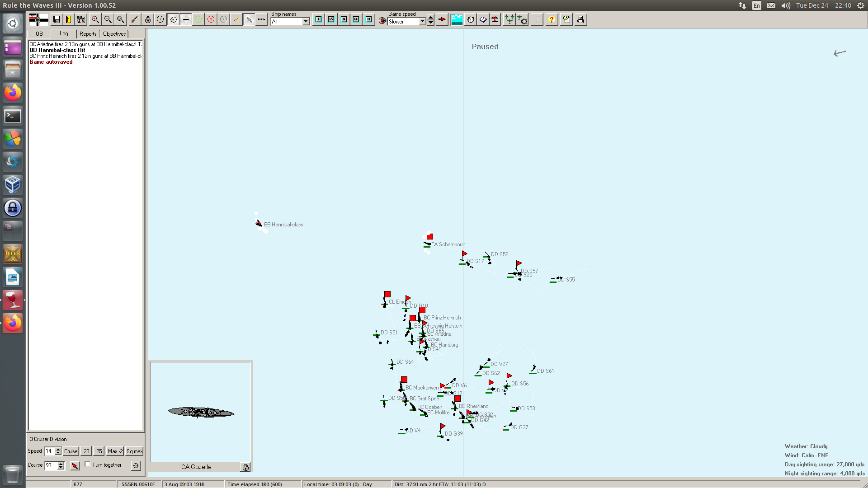Toggle the red circle range display
The width and height of the screenshot is (868, 488).
click(x=211, y=19)
